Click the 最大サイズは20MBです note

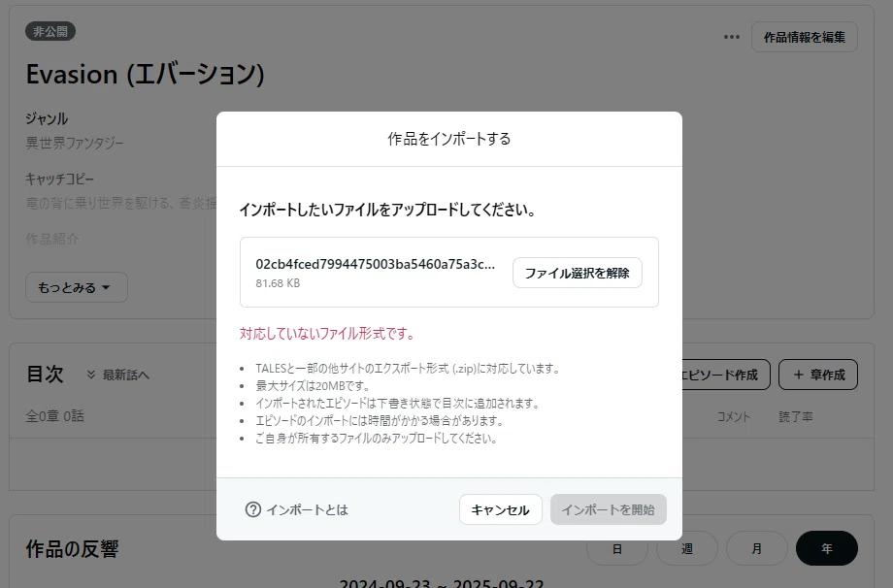click(313, 385)
